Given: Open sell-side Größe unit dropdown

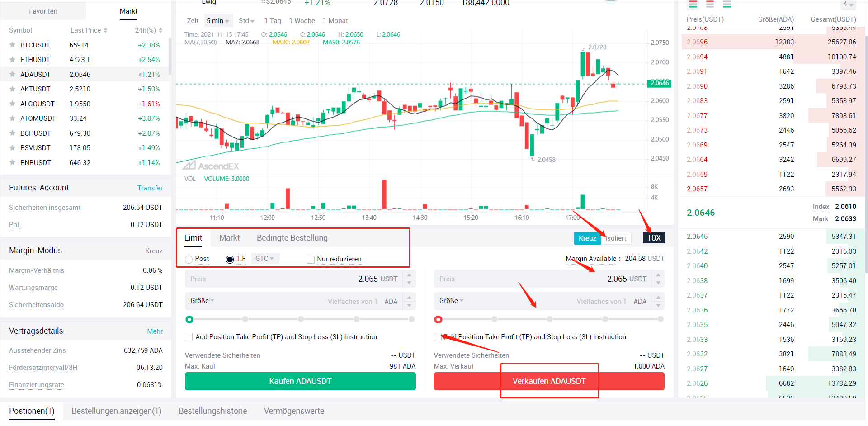Looking at the screenshot, I should (x=452, y=301).
